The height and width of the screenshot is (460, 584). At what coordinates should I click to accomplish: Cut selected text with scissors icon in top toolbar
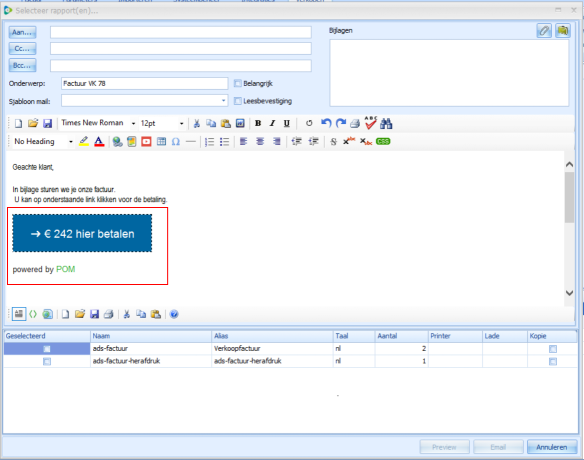pyautogui.click(x=197, y=123)
